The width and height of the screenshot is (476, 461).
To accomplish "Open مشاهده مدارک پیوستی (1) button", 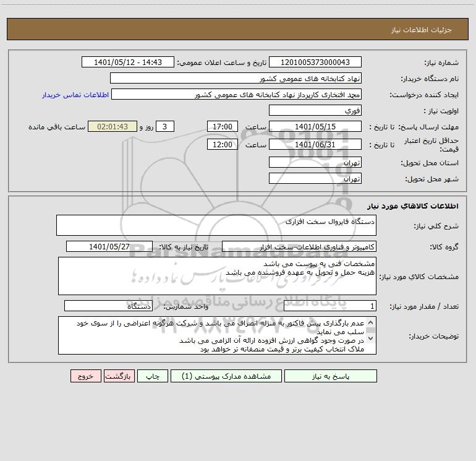I will pyautogui.click(x=226, y=376).
